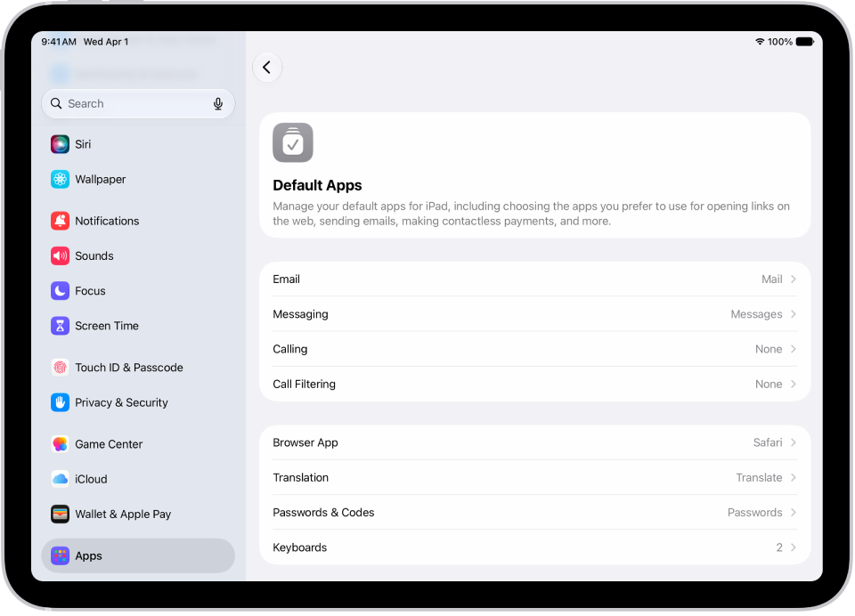This screenshot has width=855, height=616.
Task: Expand Call Filtering row chevron
Action: coord(794,385)
